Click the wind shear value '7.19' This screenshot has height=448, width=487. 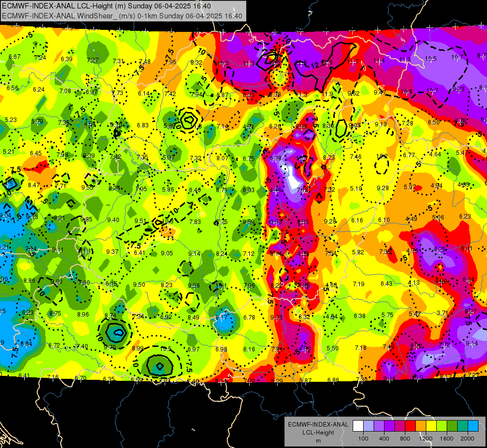click(359, 284)
